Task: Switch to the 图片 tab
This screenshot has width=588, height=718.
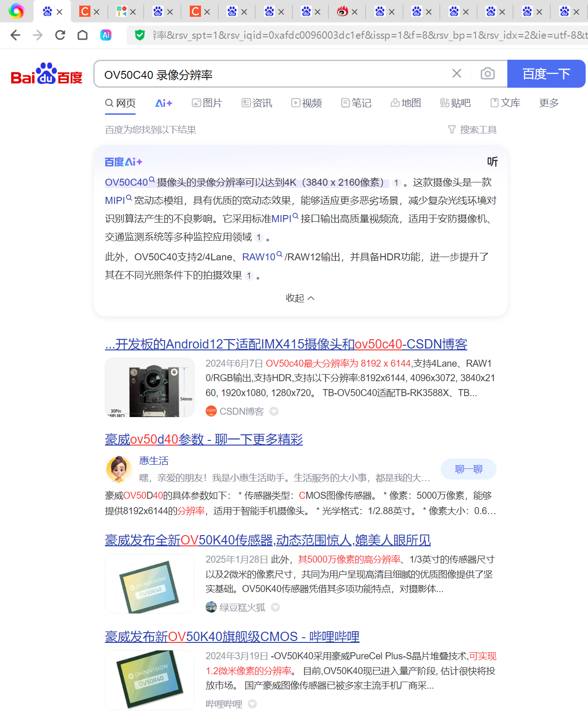Action: (x=207, y=103)
